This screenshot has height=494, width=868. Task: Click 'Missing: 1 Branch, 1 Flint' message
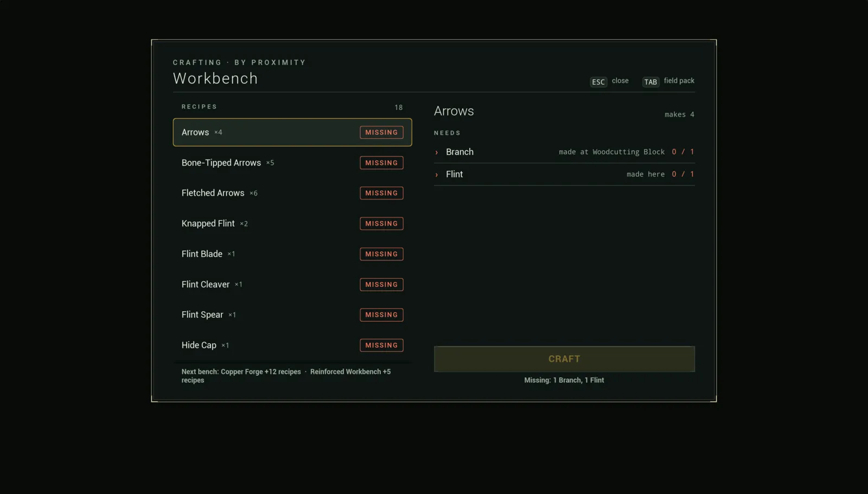tap(564, 380)
